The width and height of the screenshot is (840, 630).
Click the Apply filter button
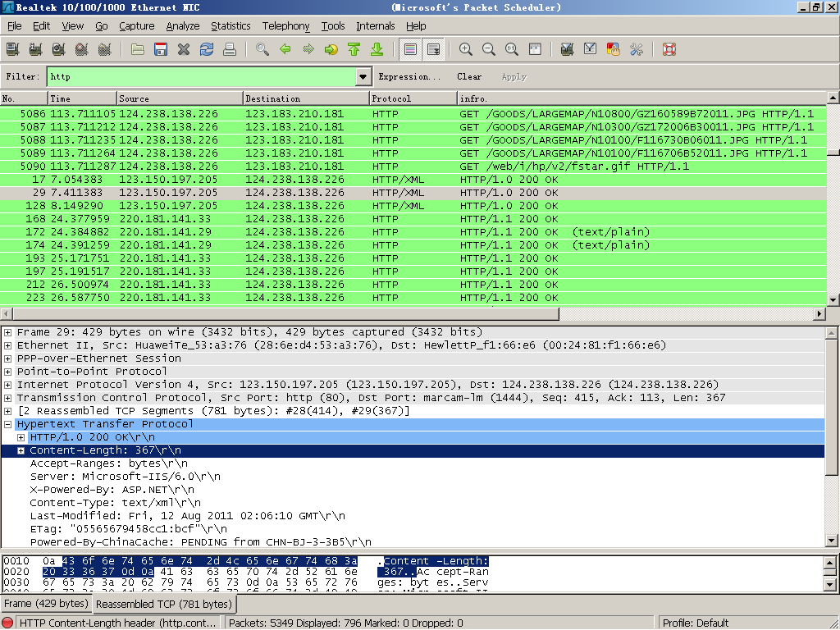tap(514, 76)
